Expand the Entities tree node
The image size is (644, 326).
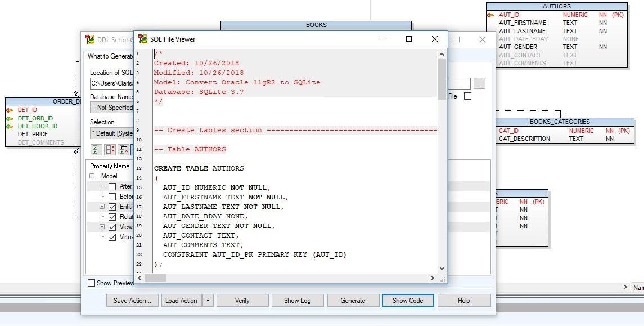coord(102,207)
